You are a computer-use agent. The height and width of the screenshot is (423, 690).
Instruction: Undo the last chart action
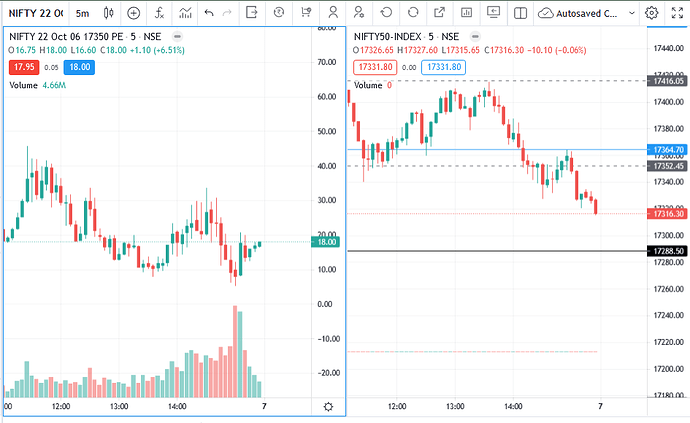(x=209, y=13)
